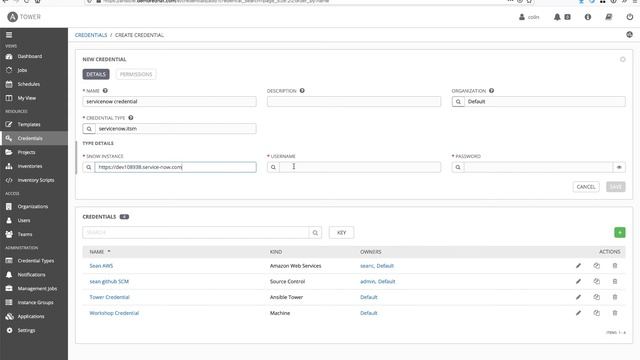Show help for Credential Type field
The image size is (640, 360).
click(x=131, y=118)
